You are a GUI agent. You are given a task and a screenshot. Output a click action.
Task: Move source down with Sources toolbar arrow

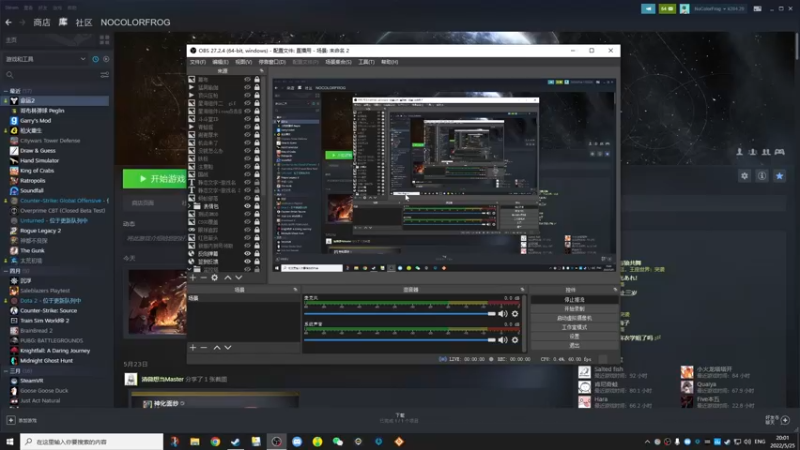[x=239, y=278]
